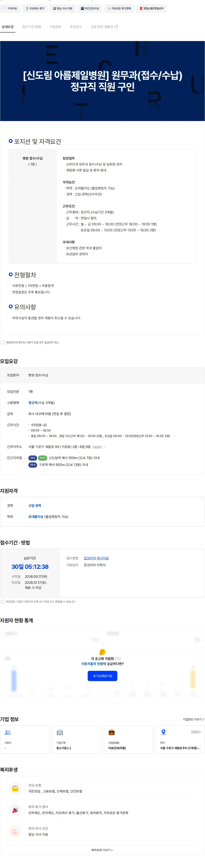Click the chevron next to 지도보기 address link
Viewport: 205px width, 868px height.
[x=104, y=447]
